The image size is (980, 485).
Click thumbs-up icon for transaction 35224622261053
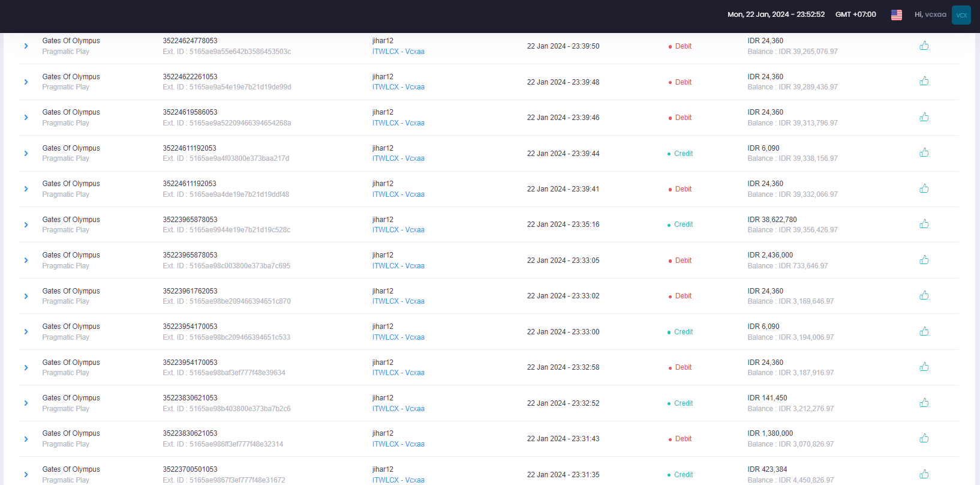click(x=924, y=81)
